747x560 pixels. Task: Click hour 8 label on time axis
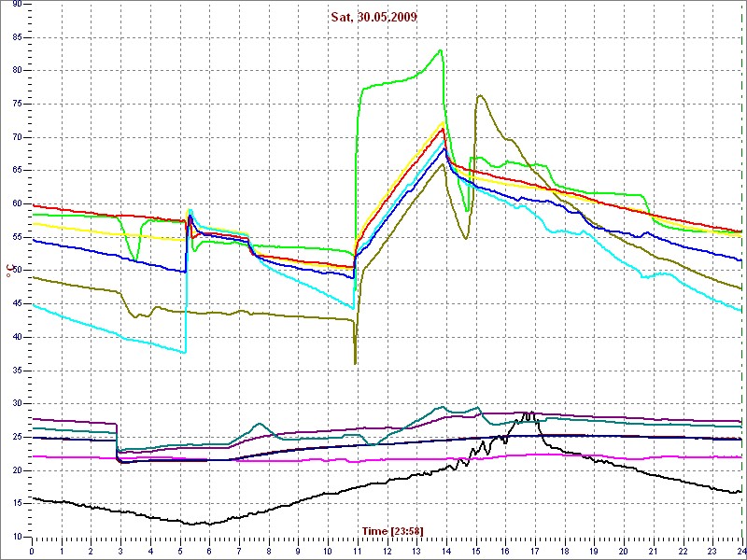coord(268,552)
